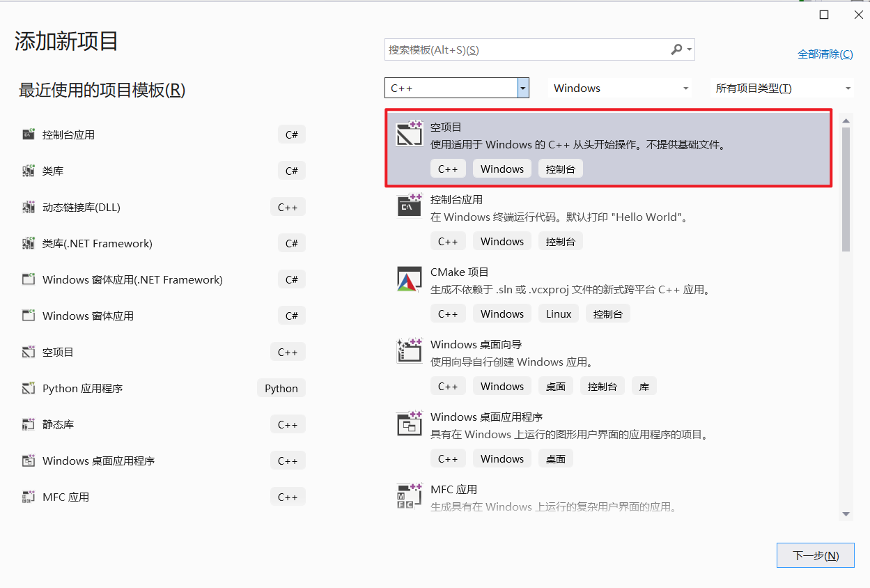Click the 类库 C# icon in recent templates
The width and height of the screenshot is (870, 588).
coord(29,171)
